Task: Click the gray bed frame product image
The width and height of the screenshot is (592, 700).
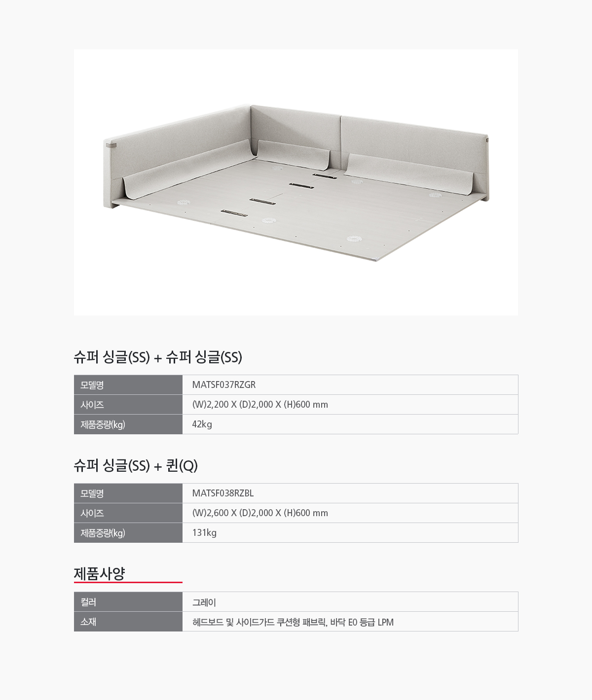Action: tap(296, 182)
